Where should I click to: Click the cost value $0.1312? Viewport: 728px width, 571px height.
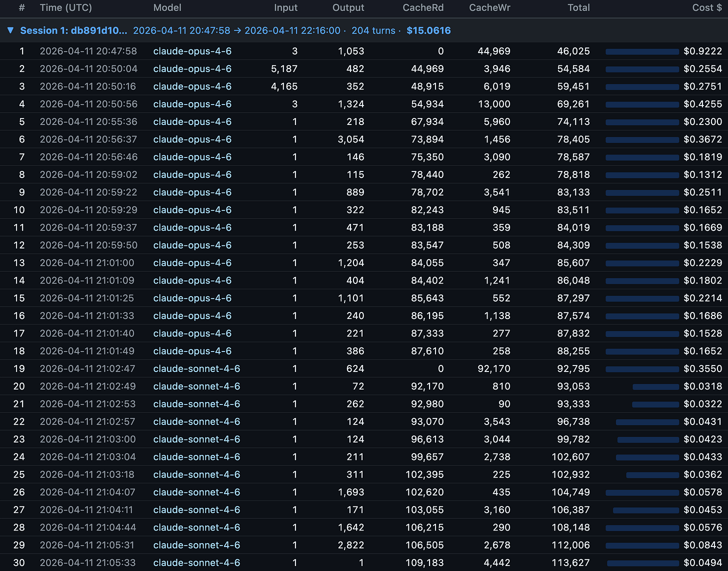pos(702,174)
